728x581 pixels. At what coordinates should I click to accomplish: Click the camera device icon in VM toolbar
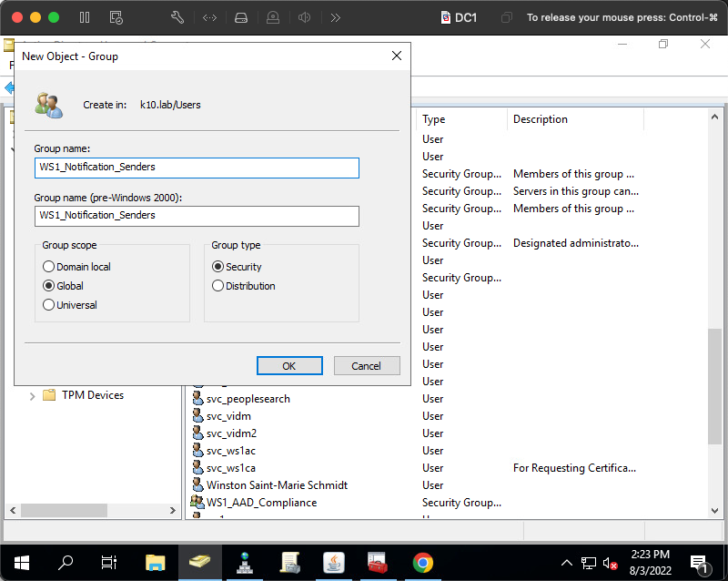273,17
